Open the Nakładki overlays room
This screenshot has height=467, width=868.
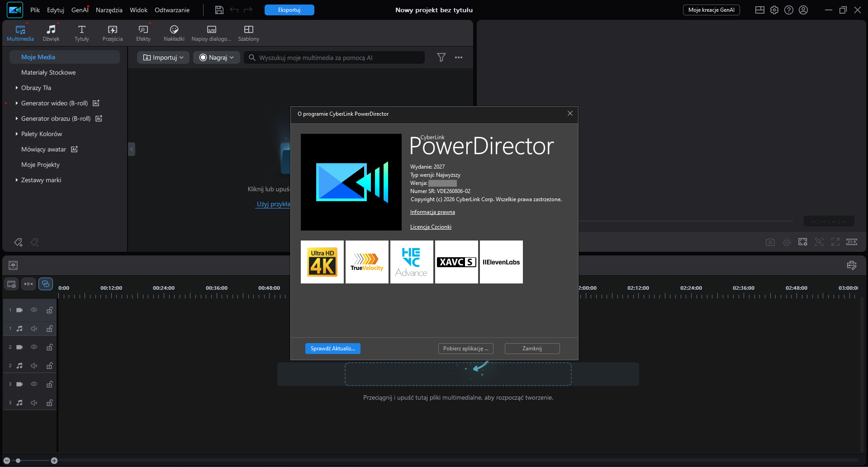coord(174,33)
